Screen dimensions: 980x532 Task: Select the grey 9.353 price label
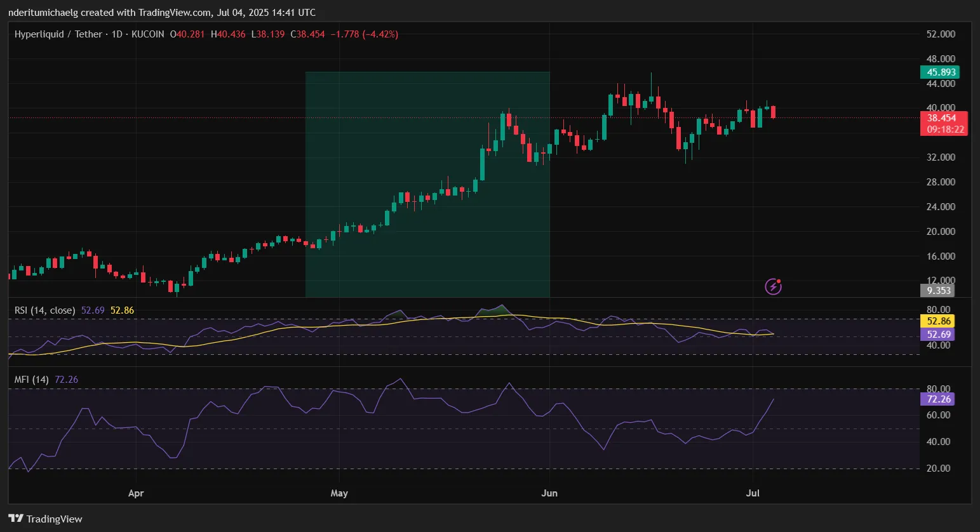(x=937, y=291)
